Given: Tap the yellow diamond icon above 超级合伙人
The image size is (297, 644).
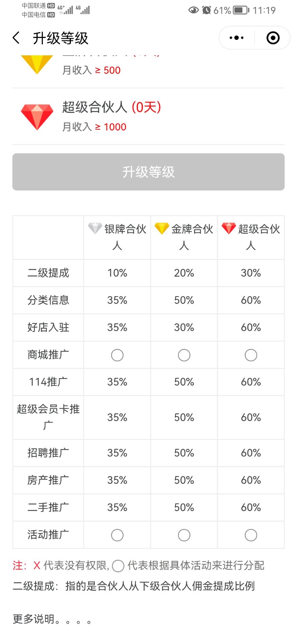Looking at the screenshot, I should coord(37,64).
